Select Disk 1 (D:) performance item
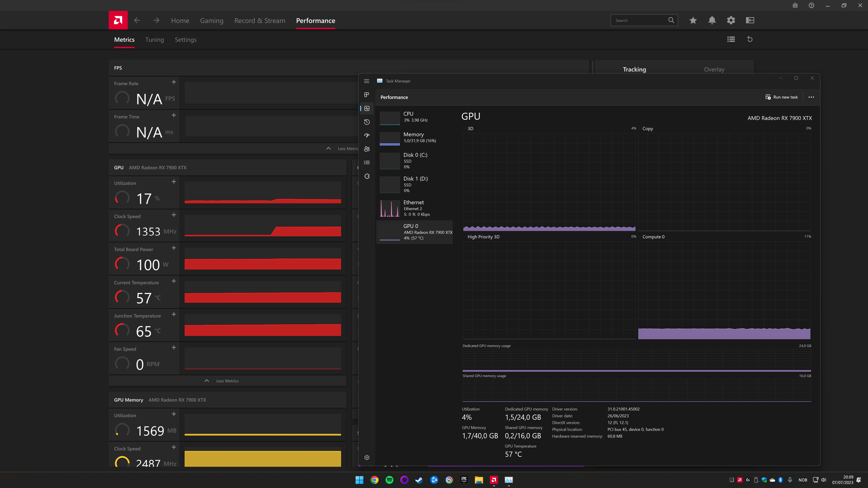Image resolution: width=868 pixels, height=488 pixels. pos(415,184)
